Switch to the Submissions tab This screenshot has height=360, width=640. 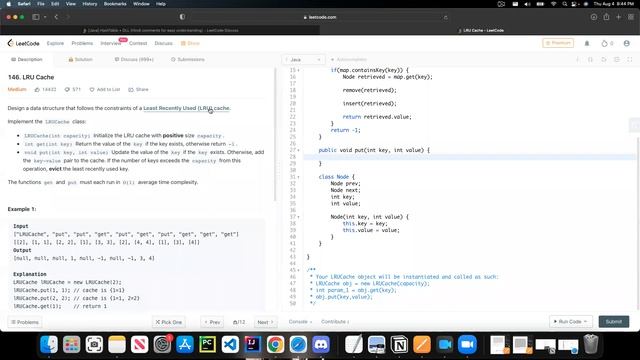[188, 60]
